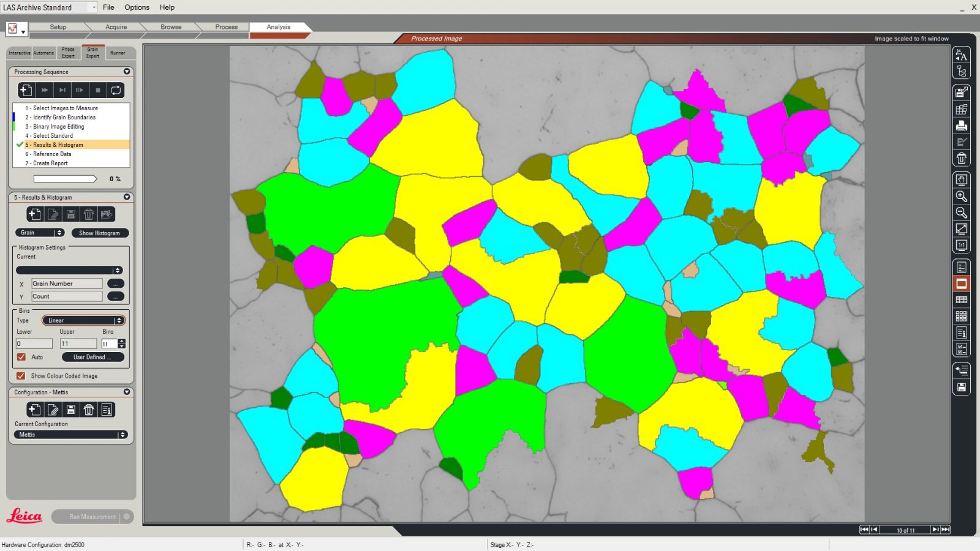This screenshot has width=980, height=551.
Task: Collapse the Processing Sequence panel
Action: 127,72
